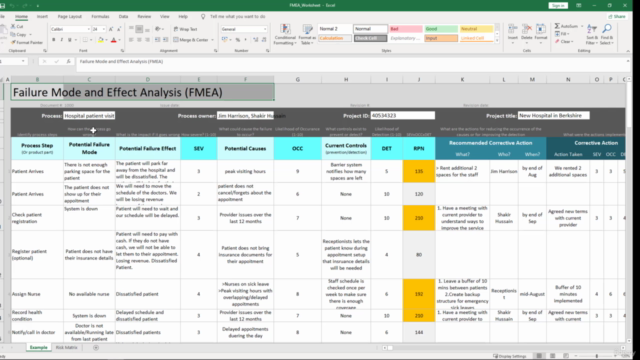Open the Formulas ribbon tab
Image resolution: width=640 pixels, height=360 pixels.
pos(100,17)
